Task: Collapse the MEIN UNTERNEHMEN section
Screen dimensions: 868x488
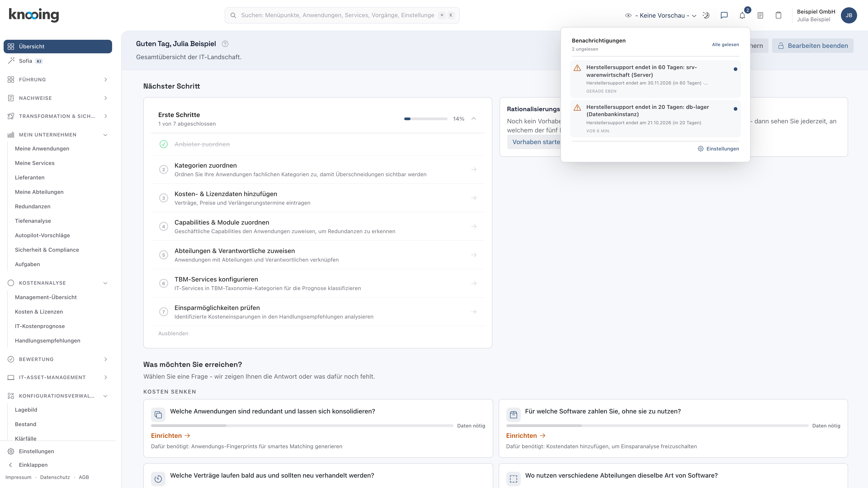Action: pos(58,135)
